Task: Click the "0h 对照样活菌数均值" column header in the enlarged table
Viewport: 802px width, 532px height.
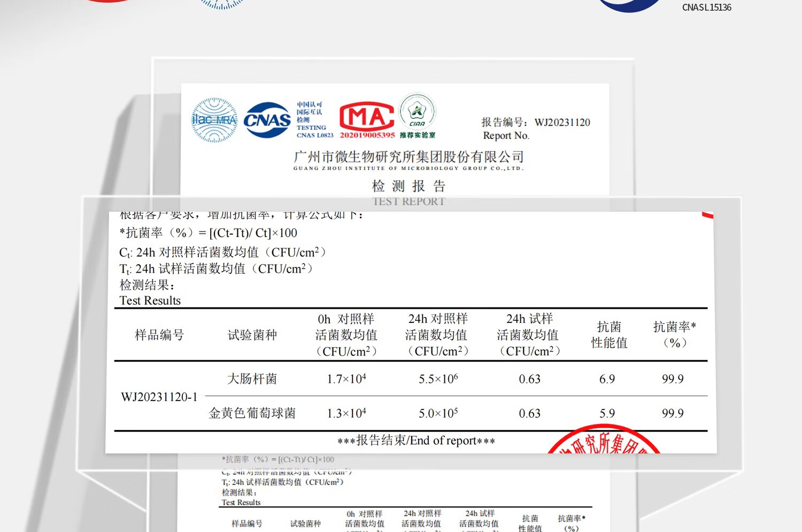Action: point(346,335)
